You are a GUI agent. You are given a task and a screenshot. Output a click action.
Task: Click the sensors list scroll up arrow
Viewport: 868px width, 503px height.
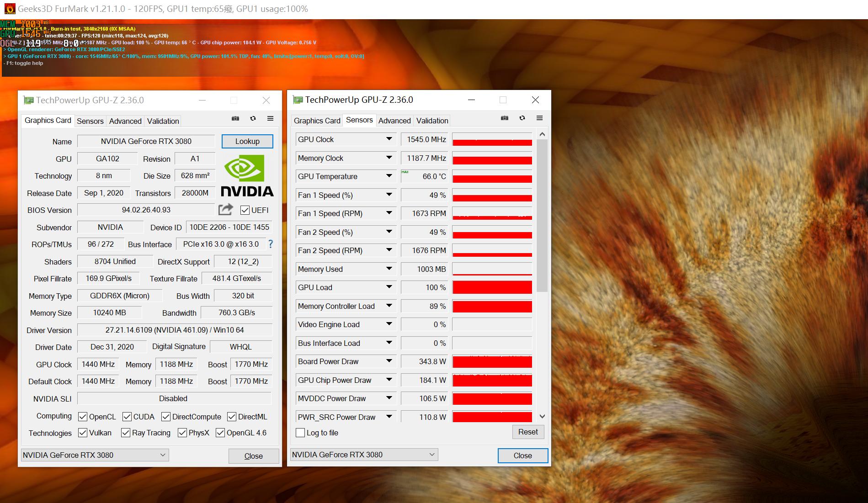542,134
